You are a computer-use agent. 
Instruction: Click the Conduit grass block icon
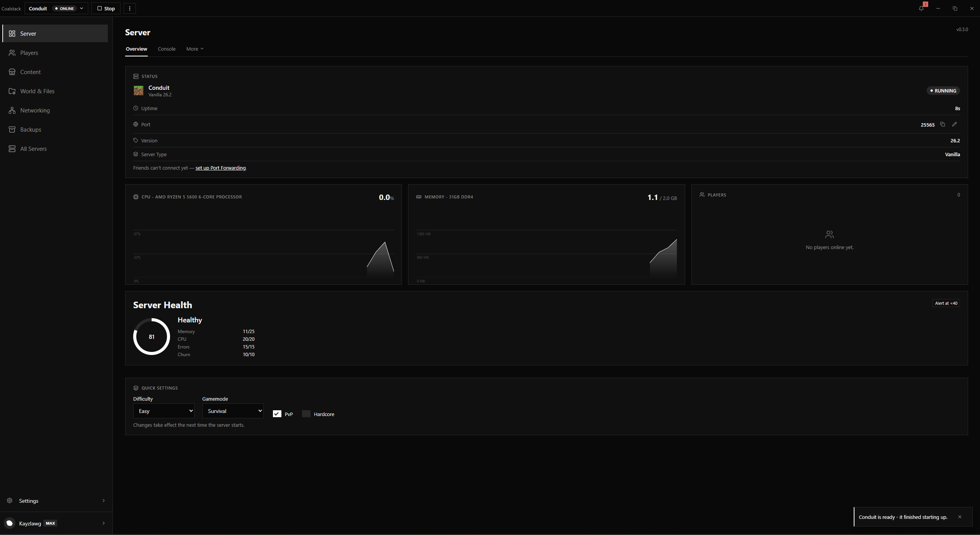pos(139,91)
